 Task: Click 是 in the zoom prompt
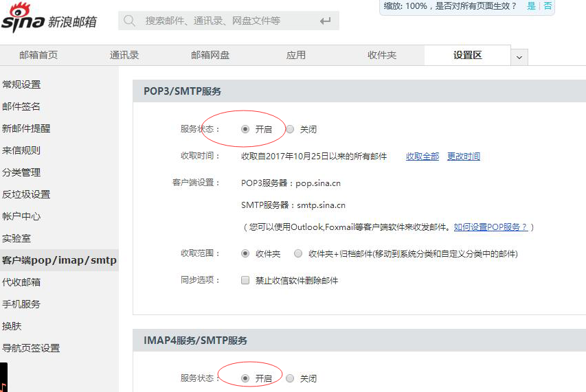tap(531, 6)
